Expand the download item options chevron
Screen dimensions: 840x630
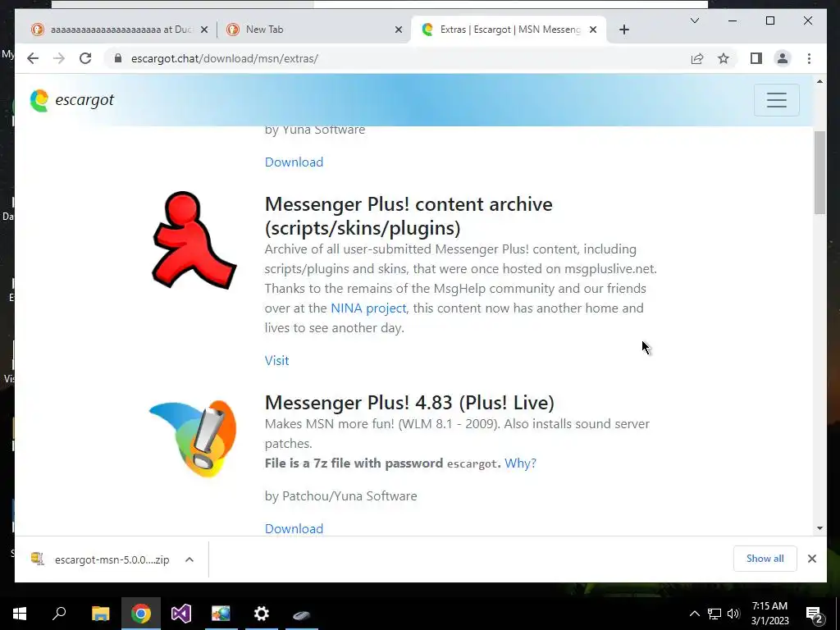[x=189, y=559]
